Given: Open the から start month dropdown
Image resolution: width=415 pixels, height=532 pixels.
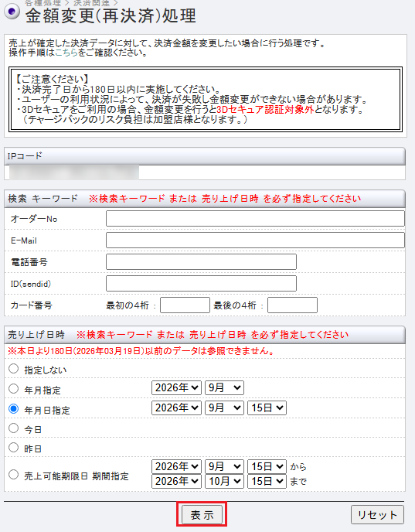Looking at the screenshot, I should click(x=224, y=467).
